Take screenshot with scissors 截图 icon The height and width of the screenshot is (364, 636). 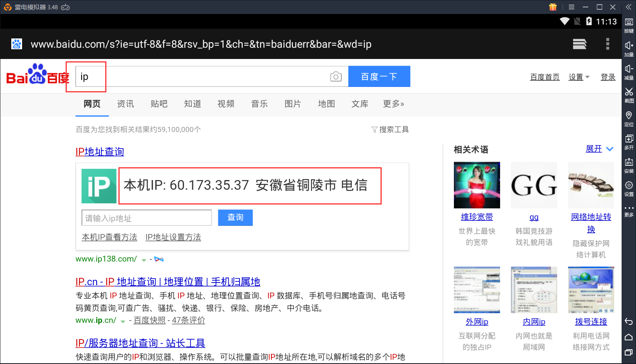[629, 95]
